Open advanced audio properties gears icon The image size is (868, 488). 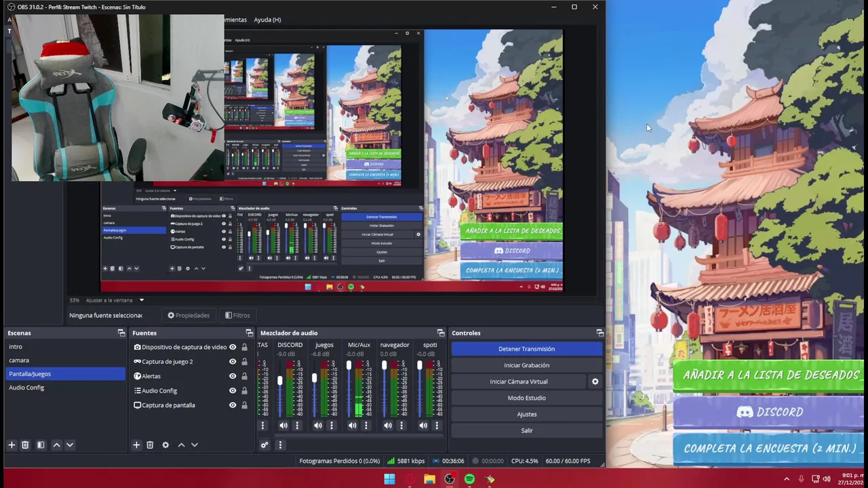pyautogui.click(x=264, y=445)
